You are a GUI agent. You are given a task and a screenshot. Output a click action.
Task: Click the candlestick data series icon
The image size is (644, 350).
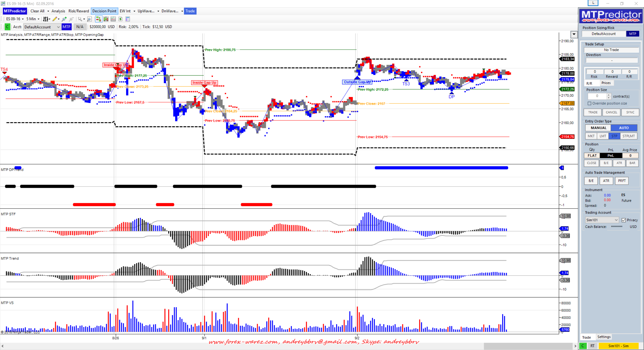coord(106,19)
